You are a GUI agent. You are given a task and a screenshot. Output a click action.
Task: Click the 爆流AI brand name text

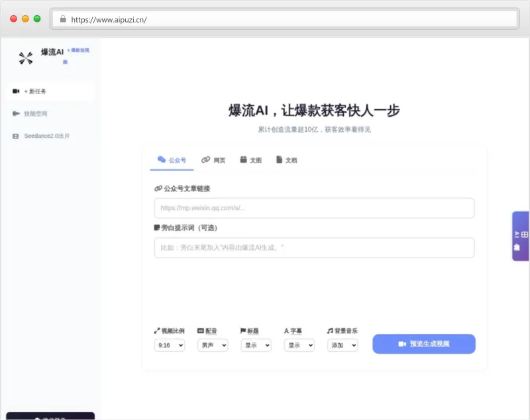[52, 52]
